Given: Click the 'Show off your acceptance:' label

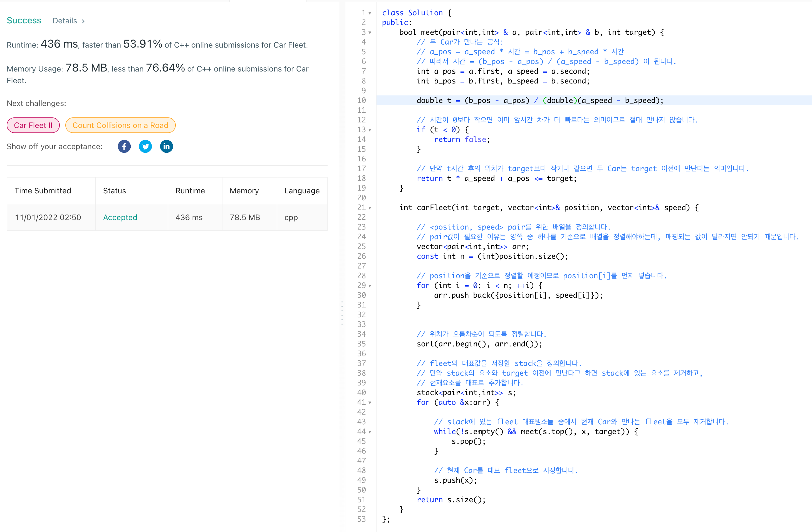Looking at the screenshot, I should (55, 146).
